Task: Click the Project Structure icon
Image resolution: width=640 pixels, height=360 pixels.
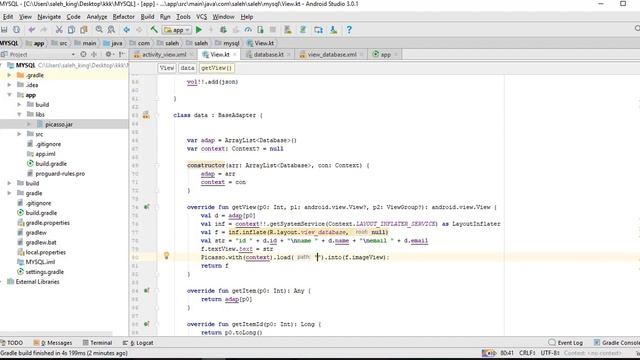Action: 318,30
